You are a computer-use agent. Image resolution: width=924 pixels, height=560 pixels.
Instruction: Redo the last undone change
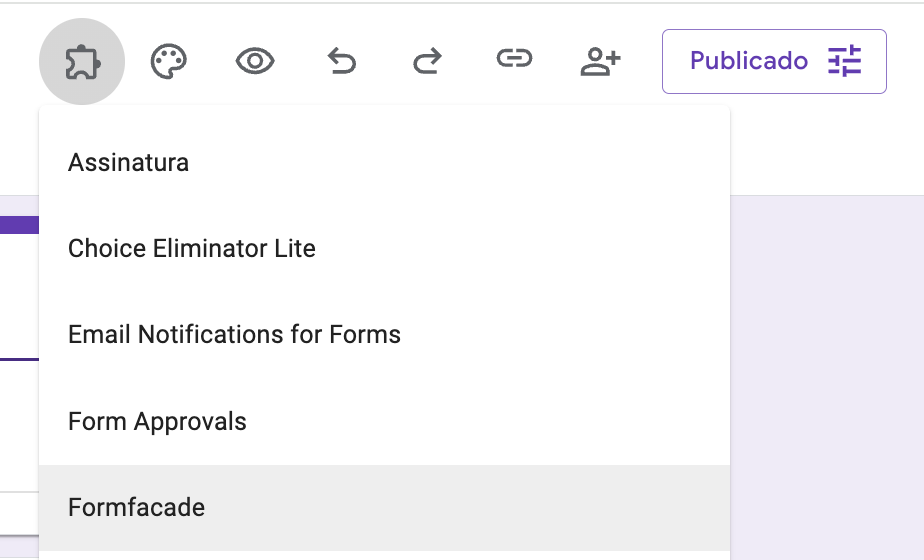tap(428, 62)
